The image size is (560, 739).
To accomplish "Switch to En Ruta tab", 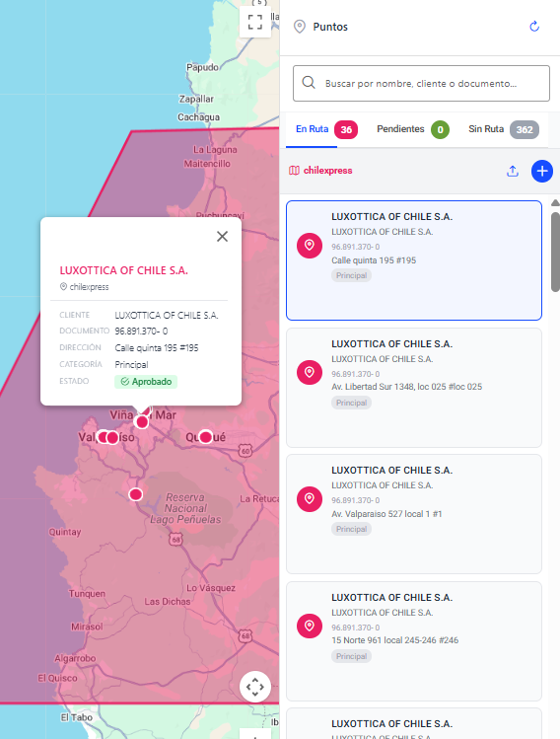I will point(312,129).
